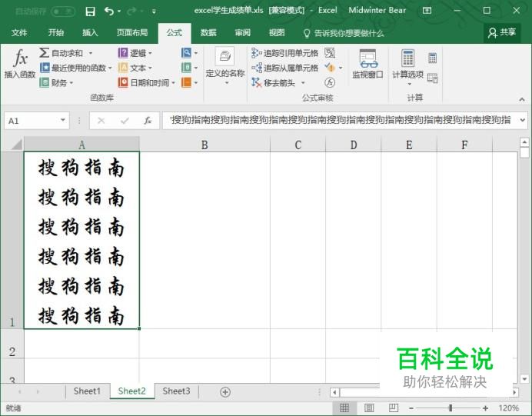Click the Share (共享) button
532x416 pixels.
[502, 32]
